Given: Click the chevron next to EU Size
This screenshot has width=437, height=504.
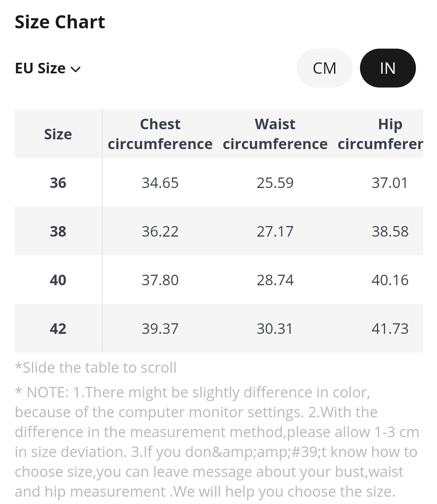Looking at the screenshot, I should (76, 69).
